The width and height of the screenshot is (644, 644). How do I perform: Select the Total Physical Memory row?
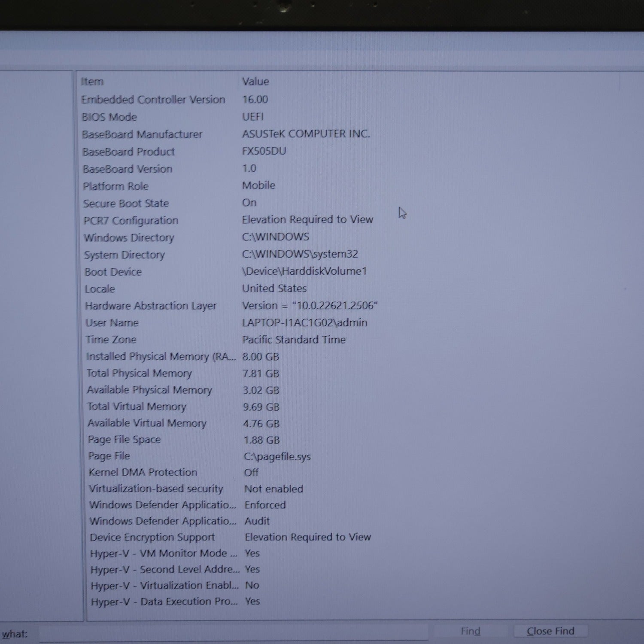click(139, 373)
